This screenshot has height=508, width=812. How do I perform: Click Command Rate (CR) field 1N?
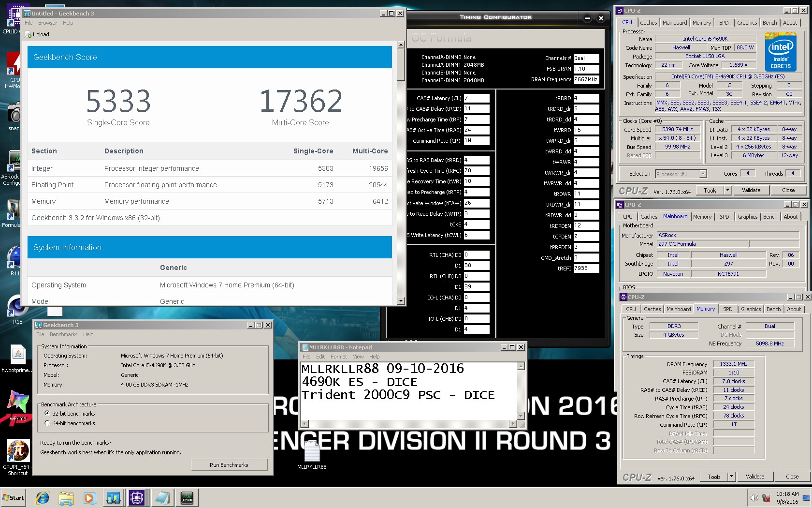tap(477, 141)
